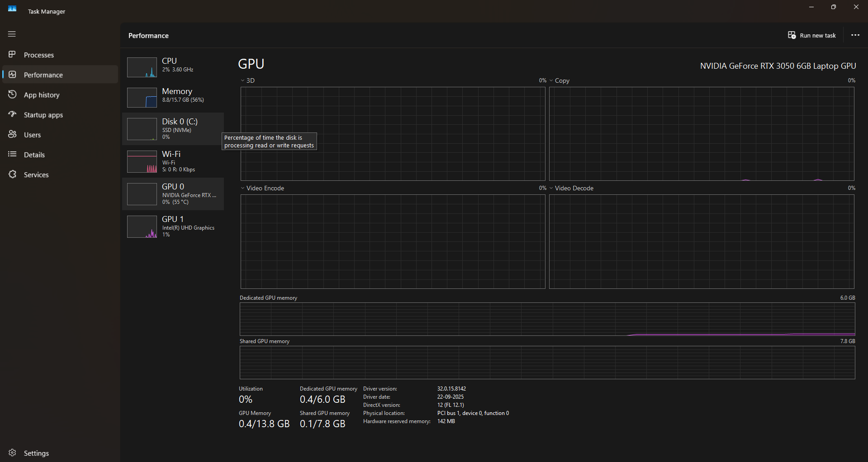
Task: Open the three-dot more options menu
Action: click(x=855, y=35)
